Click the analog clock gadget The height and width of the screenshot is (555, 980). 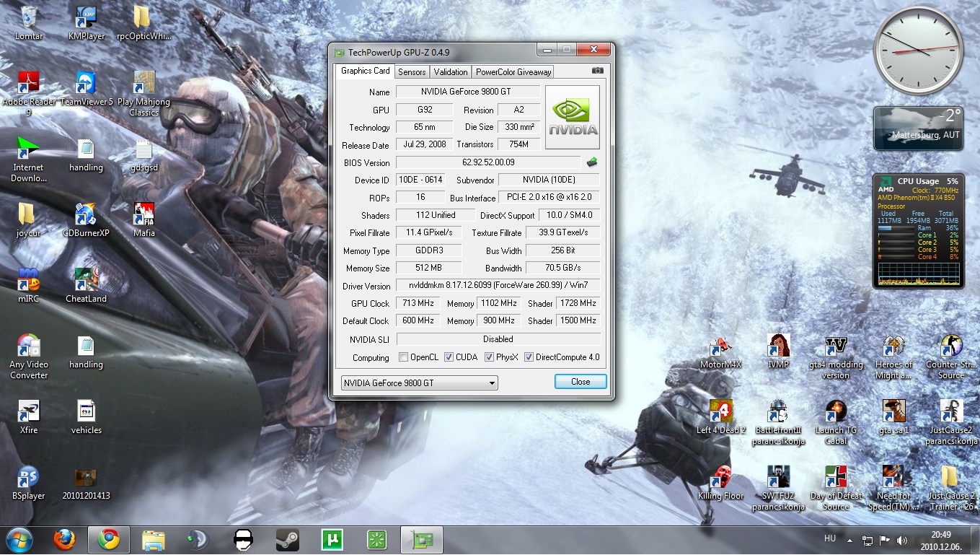[918, 50]
